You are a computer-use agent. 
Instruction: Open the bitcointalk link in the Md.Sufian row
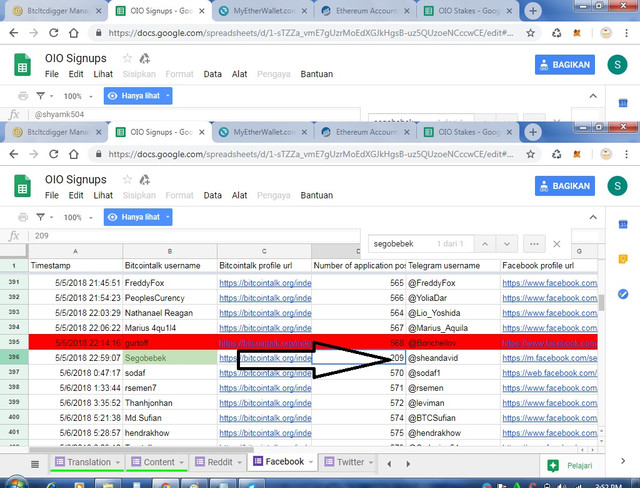pos(265,418)
